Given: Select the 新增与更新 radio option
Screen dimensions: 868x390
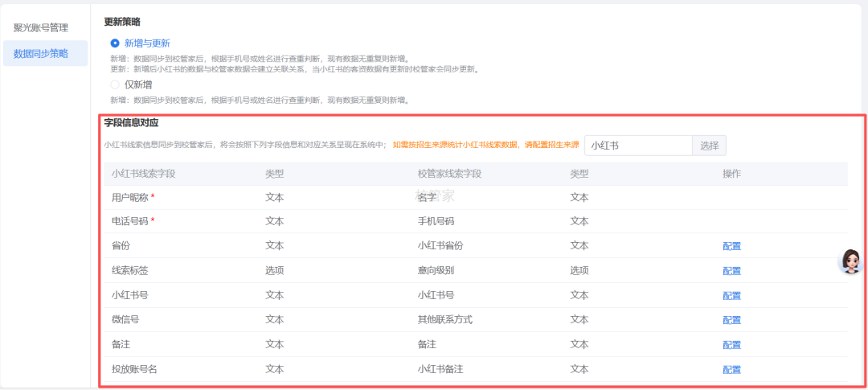Looking at the screenshot, I should pos(115,43).
